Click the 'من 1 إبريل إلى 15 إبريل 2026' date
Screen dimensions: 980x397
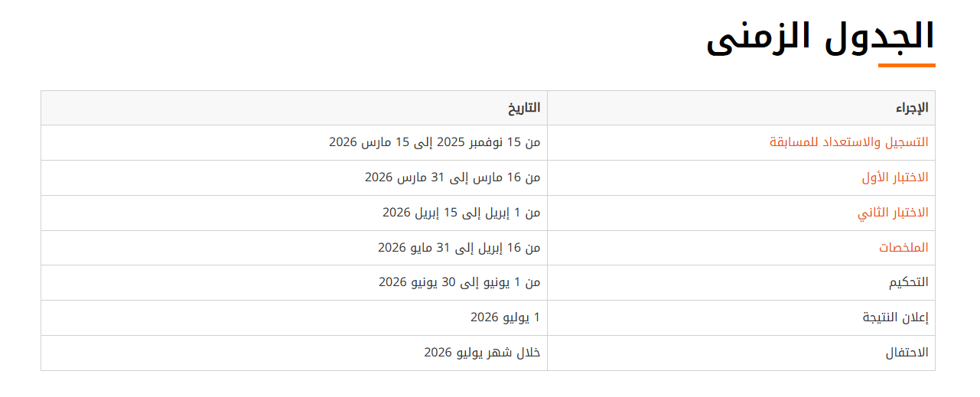461,213
